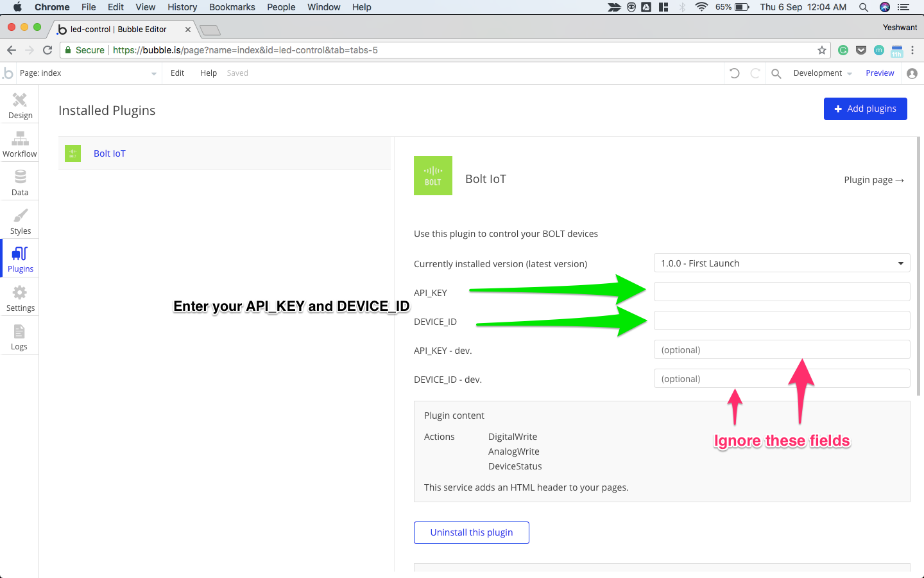924x578 pixels.
Task: Click the browser forward arrow
Action: click(x=30, y=50)
